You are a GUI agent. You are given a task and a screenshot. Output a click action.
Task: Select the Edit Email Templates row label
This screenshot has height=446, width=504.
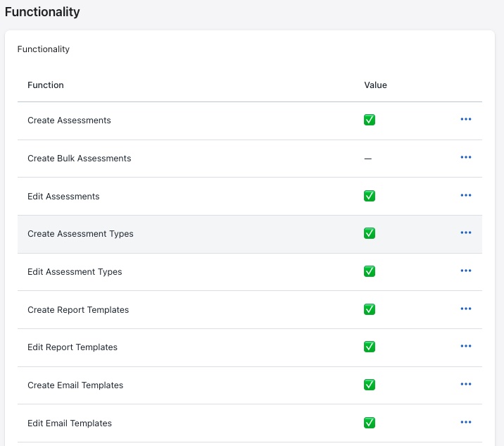tap(70, 423)
